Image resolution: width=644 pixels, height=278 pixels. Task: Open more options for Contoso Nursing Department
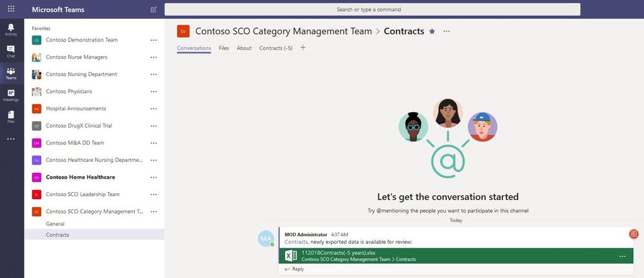(x=154, y=75)
